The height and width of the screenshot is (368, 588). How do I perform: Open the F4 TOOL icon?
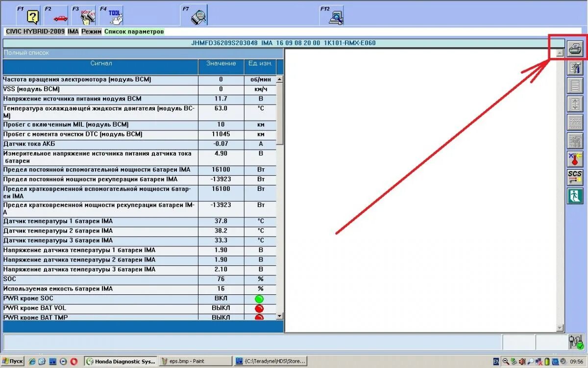click(116, 17)
